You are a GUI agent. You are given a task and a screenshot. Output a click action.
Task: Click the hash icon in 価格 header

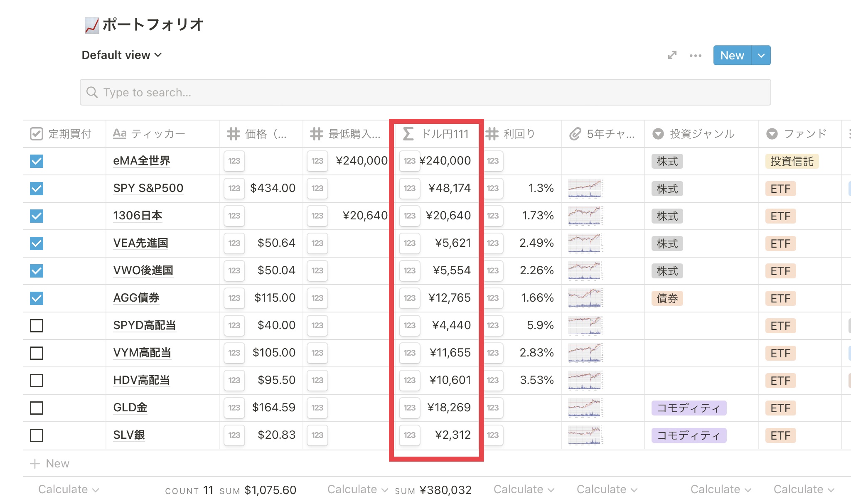pyautogui.click(x=234, y=134)
